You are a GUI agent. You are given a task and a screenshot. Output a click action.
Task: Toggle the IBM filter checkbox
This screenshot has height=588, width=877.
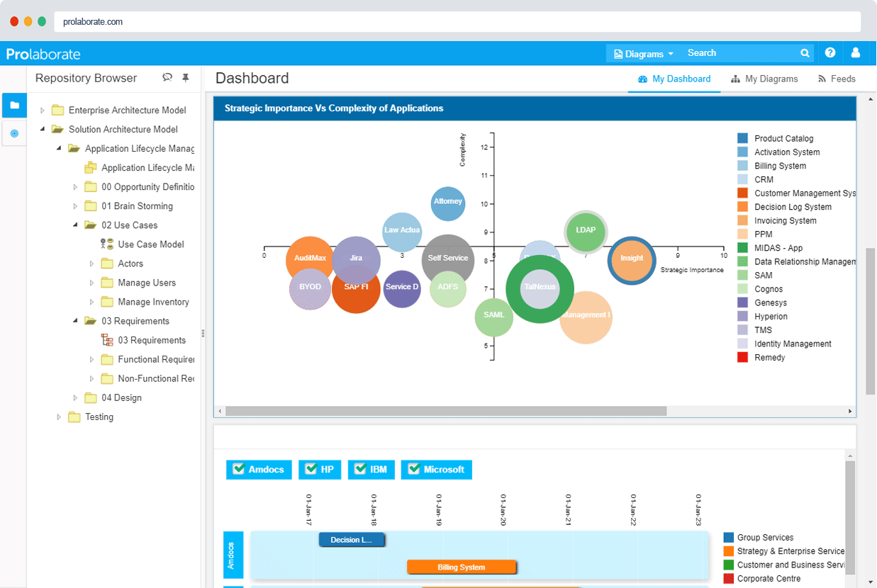[x=359, y=469]
